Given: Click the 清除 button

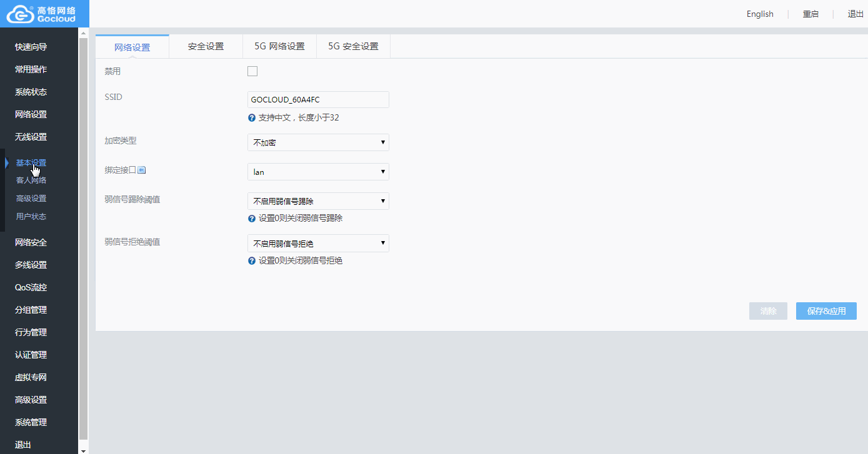Looking at the screenshot, I should [768, 311].
